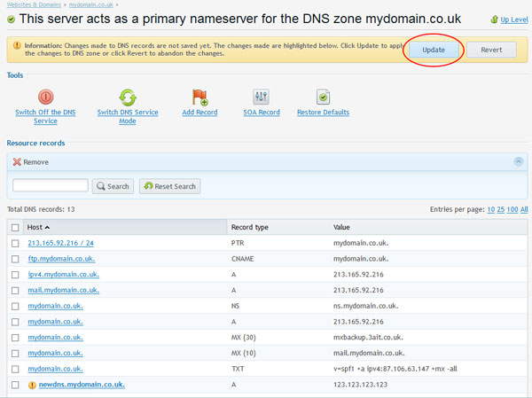Viewport: 532px width, 398px height.
Task: Open mydomain.co.uk. link in TXT row
Action: click(55, 369)
